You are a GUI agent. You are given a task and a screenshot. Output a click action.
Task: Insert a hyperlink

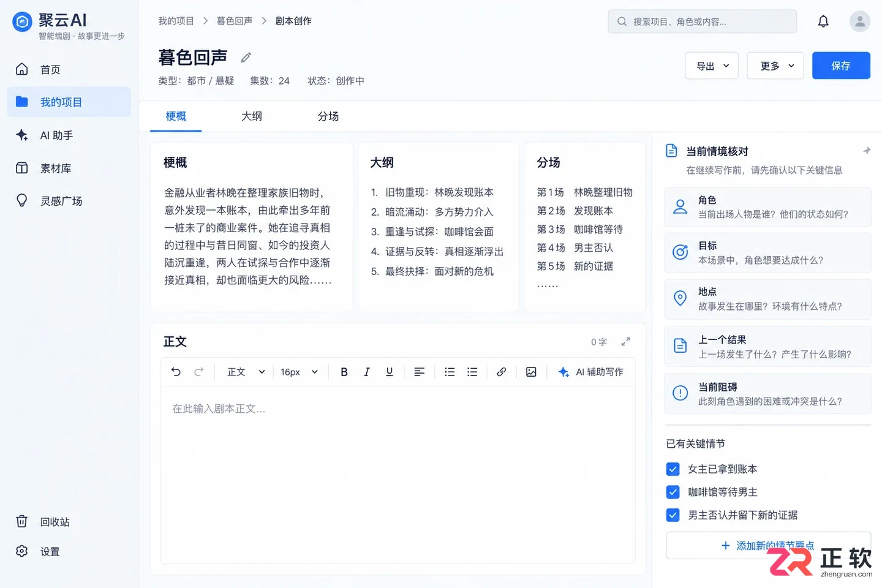coord(502,372)
